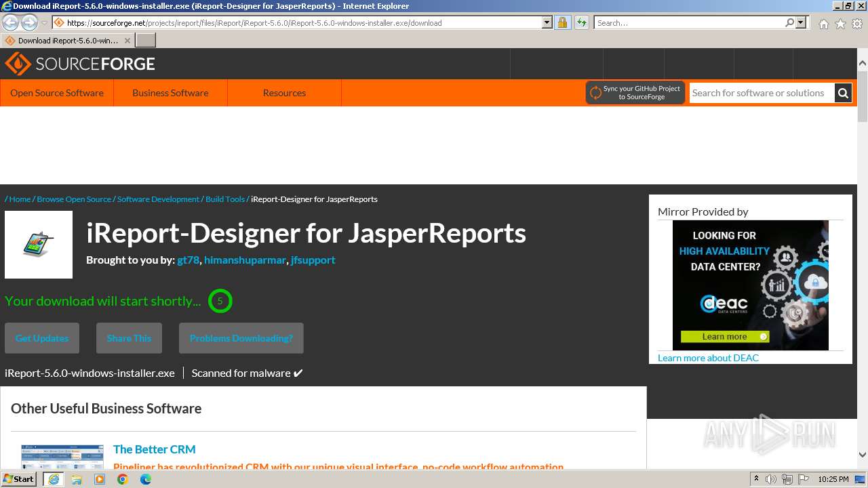Image resolution: width=868 pixels, height=488 pixels.
Task: Click the browser Forward arrow button
Action: [29, 22]
